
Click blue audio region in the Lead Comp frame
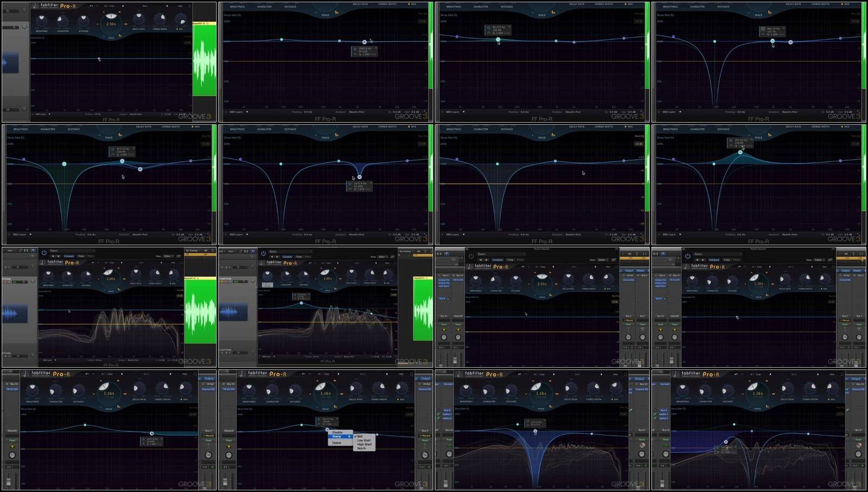coord(234,312)
